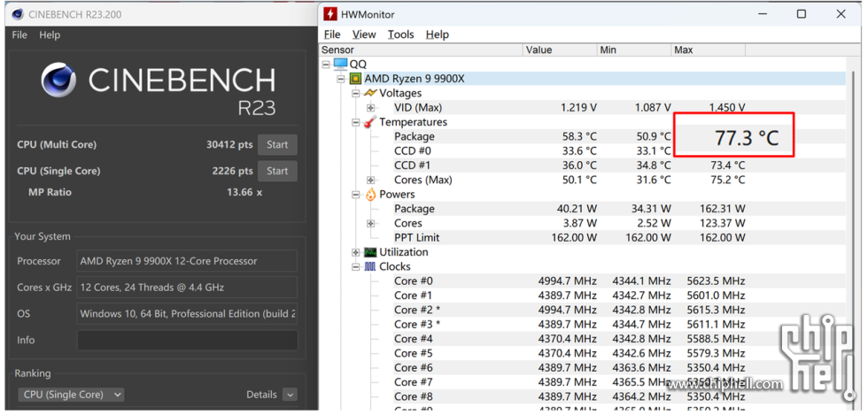Screen dimensions: 868x415
Task: Click the 5623.5 MHz Core #0 max clock
Action: point(716,281)
